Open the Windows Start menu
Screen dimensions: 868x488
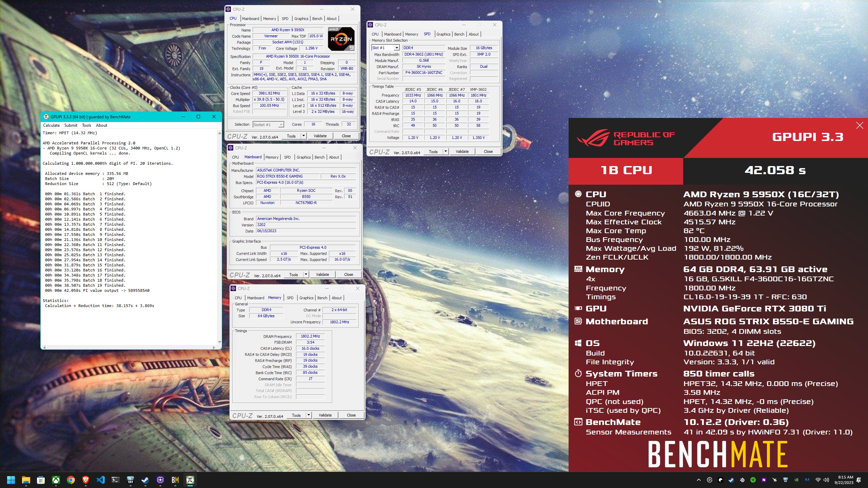(x=11, y=480)
